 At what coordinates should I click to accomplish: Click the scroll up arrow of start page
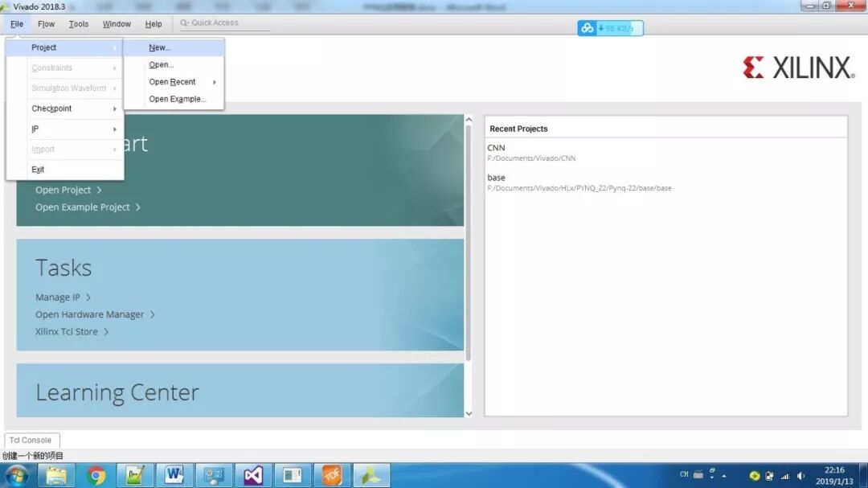469,120
